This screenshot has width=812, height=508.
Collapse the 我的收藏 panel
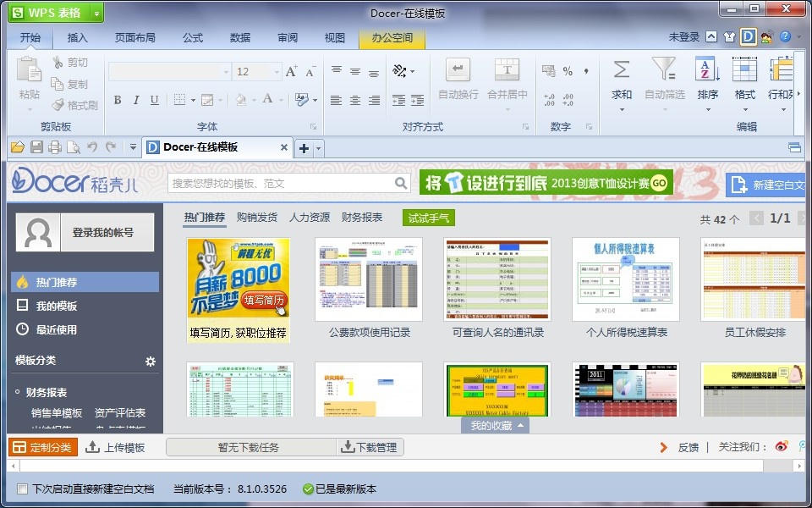pyautogui.click(x=521, y=426)
